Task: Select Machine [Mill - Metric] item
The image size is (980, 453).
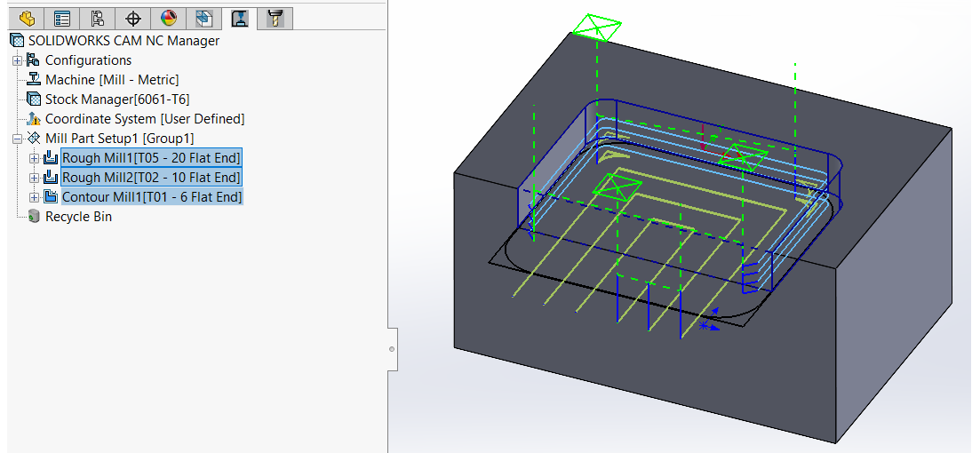Action: tap(112, 80)
